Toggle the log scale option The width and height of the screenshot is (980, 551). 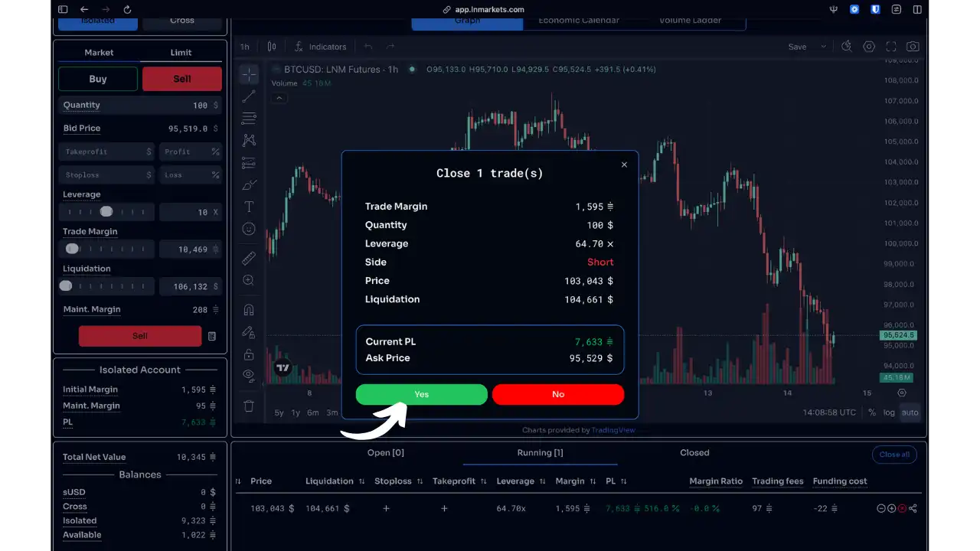tap(889, 412)
